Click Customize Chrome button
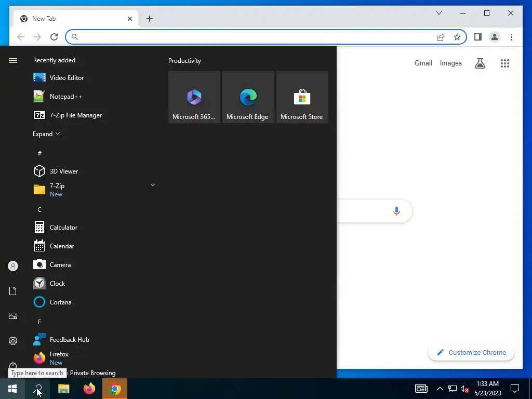Screen dimensions: 532x399 tap(471, 353)
